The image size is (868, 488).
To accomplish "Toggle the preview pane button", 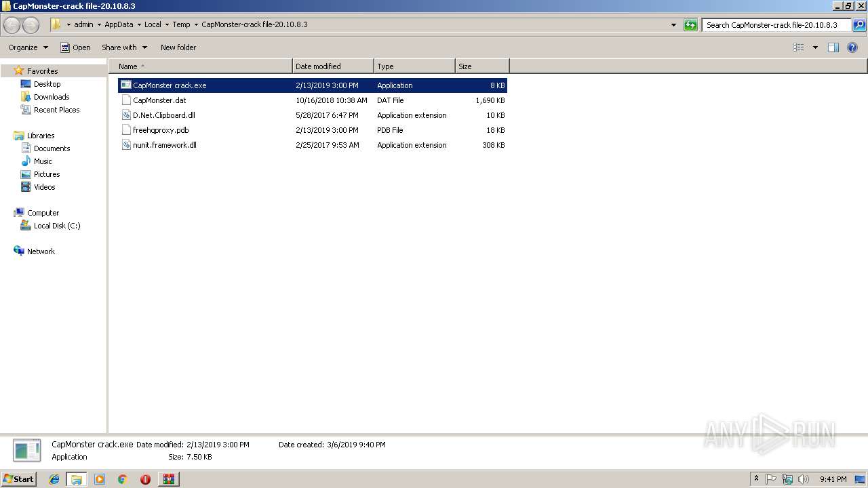I will [x=833, y=47].
